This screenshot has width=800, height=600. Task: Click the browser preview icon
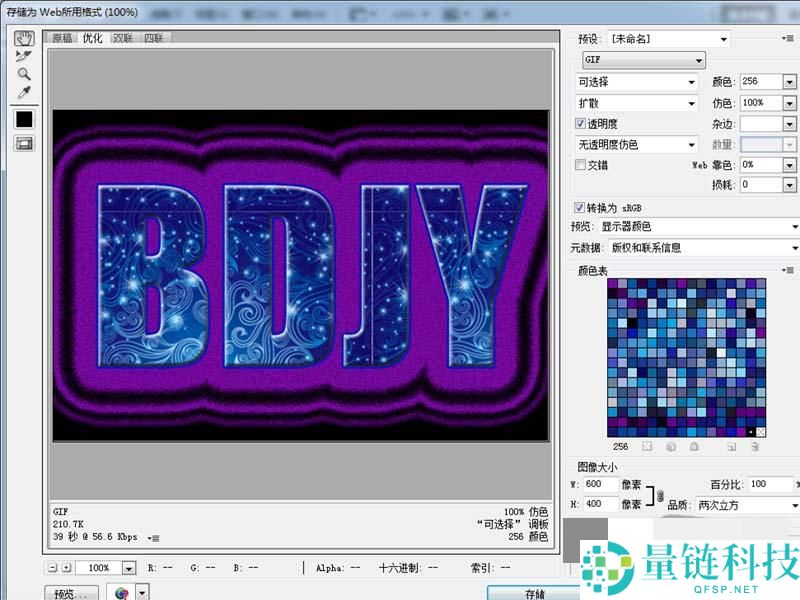123,593
